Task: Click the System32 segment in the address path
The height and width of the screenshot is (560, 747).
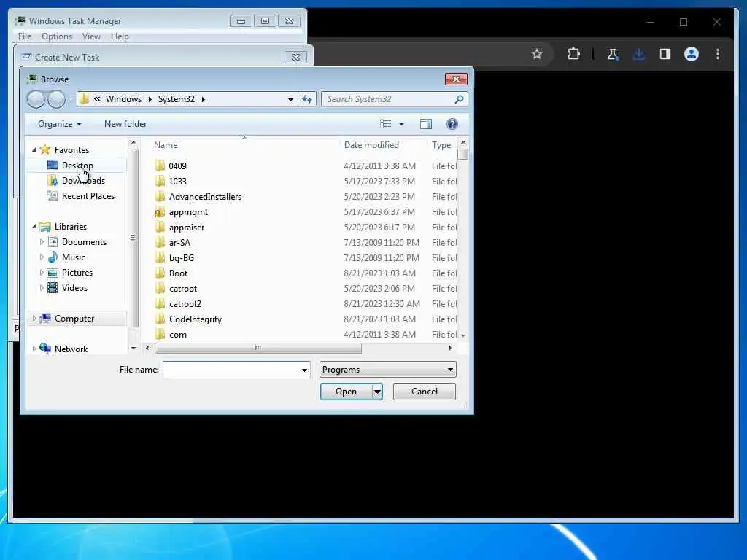Action: tap(177, 99)
